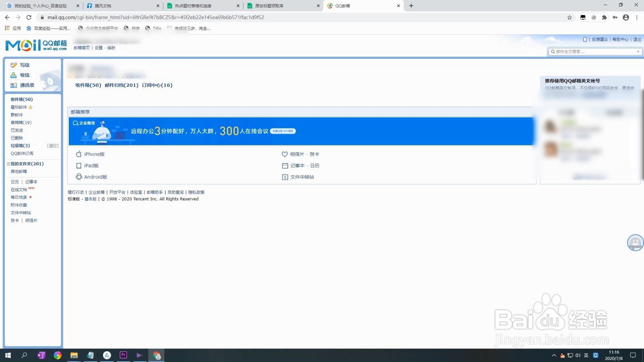Click the mobile phone icon near 反馈建议
644x362 pixels.
(x=585, y=39)
